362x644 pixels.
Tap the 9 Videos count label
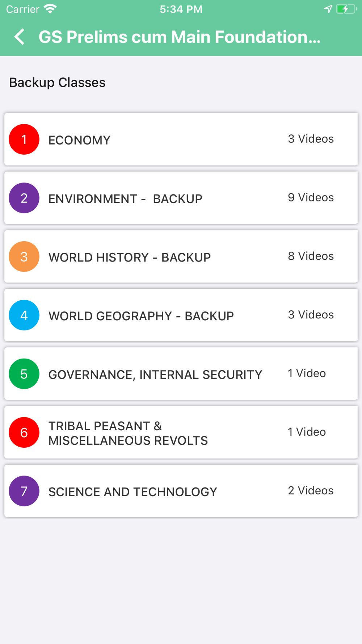(x=311, y=197)
